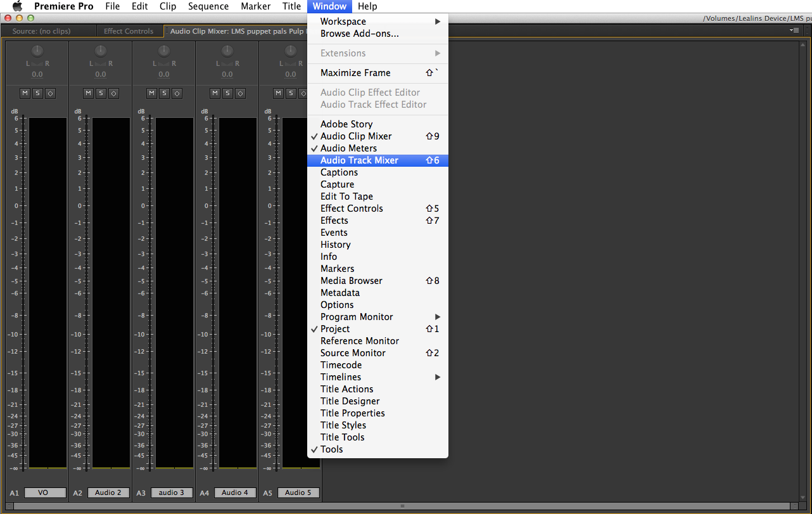Screen dimensions: 812x514
Task: Open History panel from menu
Action: [x=377, y=245]
